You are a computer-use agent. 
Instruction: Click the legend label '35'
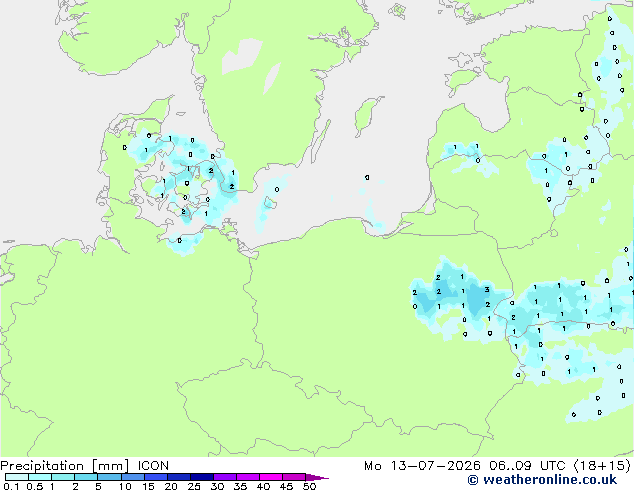pos(240,486)
